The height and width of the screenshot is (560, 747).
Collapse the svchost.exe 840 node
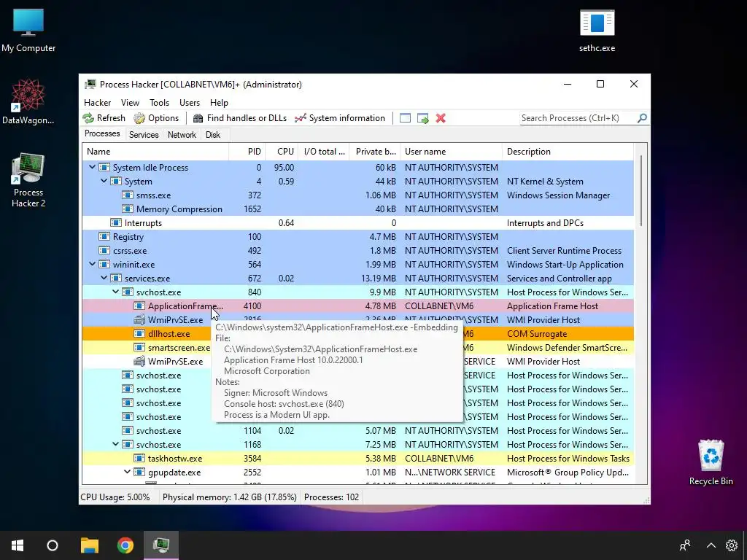(x=116, y=292)
